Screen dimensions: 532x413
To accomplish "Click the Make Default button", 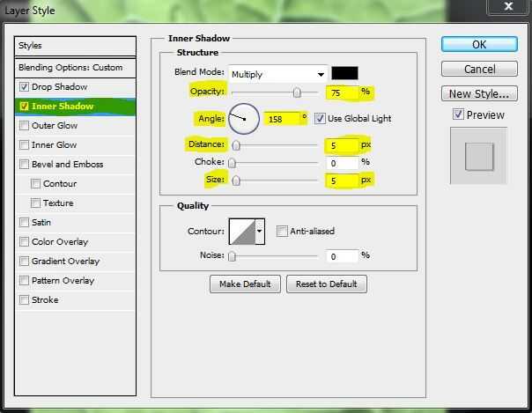I will tap(245, 284).
